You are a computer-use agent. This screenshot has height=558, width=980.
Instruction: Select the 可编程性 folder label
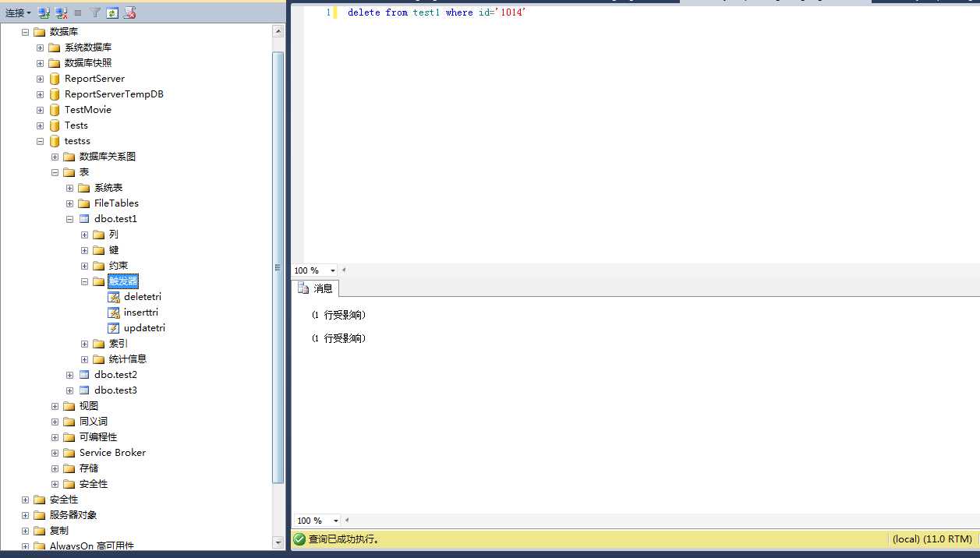[98, 437]
